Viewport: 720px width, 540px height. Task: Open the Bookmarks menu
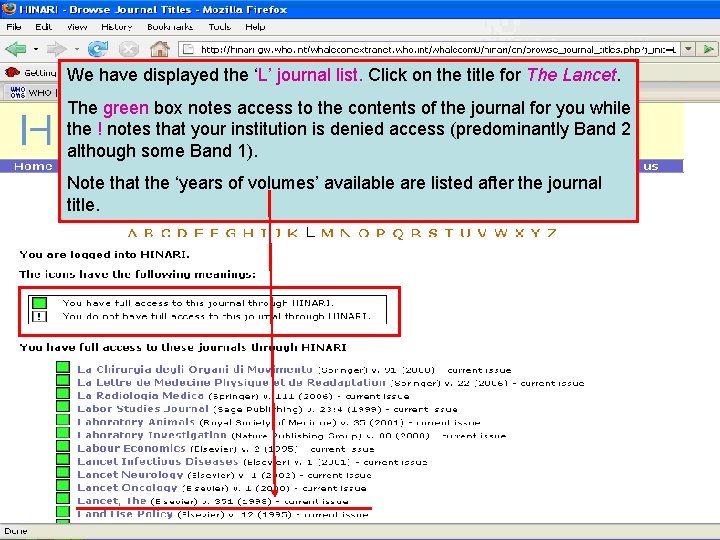pyautogui.click(x=170, y=27)
